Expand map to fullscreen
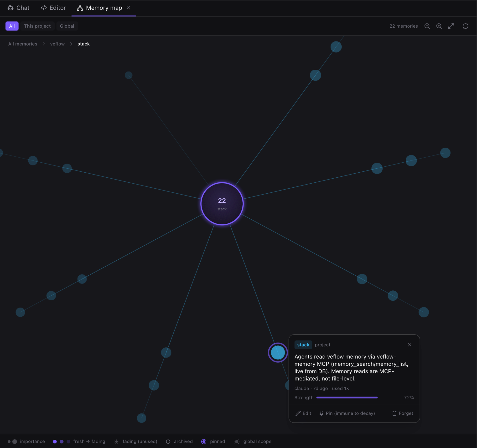This screenshot has height=448, width=477. [x=451, y=26]
